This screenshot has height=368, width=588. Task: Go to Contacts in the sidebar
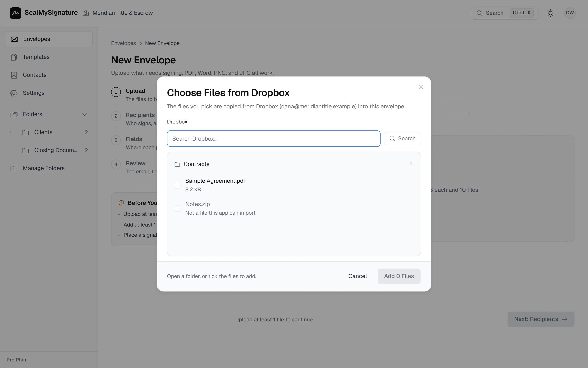tap(49, 75)
